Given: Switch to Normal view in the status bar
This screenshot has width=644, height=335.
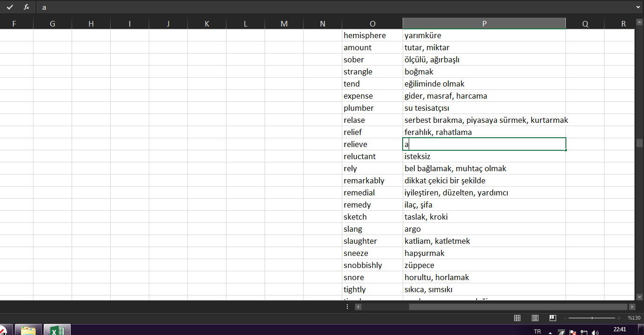Looking at the screenshot, I should [x=517, y=318].
